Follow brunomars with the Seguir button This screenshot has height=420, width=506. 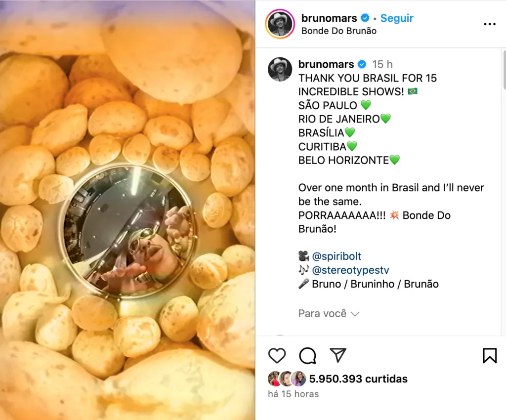[x=397, y=18]
